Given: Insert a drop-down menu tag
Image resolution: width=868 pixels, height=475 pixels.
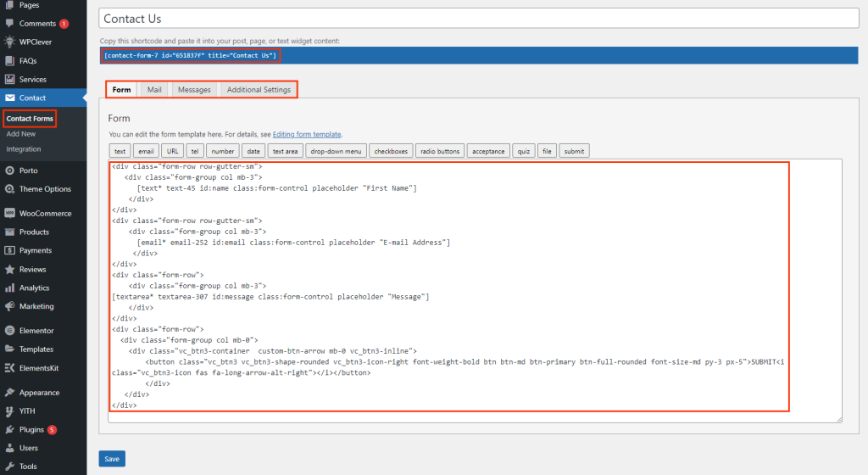Looking at the screenshot, I should pos(337,151).
